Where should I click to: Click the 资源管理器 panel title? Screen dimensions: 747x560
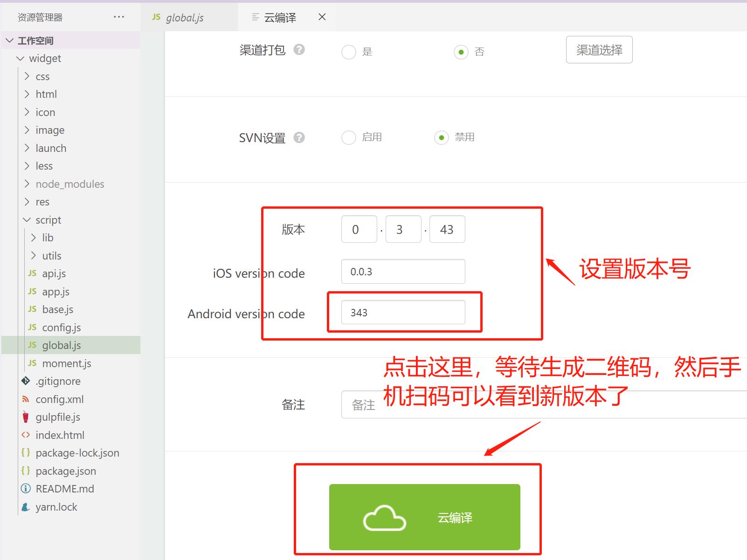coord(40,17)
